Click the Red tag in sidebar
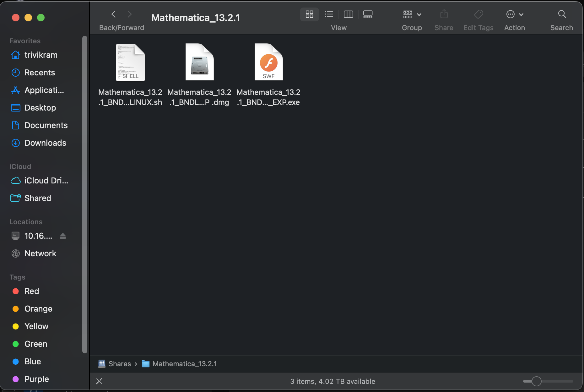Image resolution: width=584 pixels, height=392 pixels. coord(32,291)
